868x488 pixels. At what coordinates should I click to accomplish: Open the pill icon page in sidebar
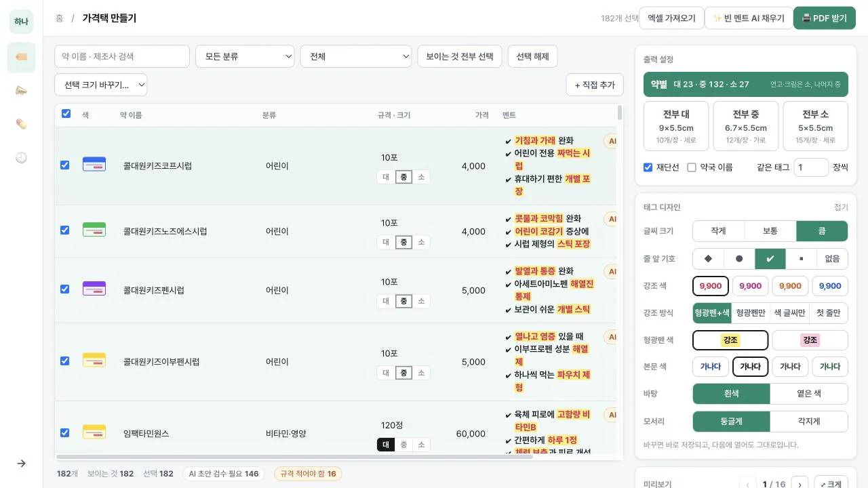[x=21, y=123]
